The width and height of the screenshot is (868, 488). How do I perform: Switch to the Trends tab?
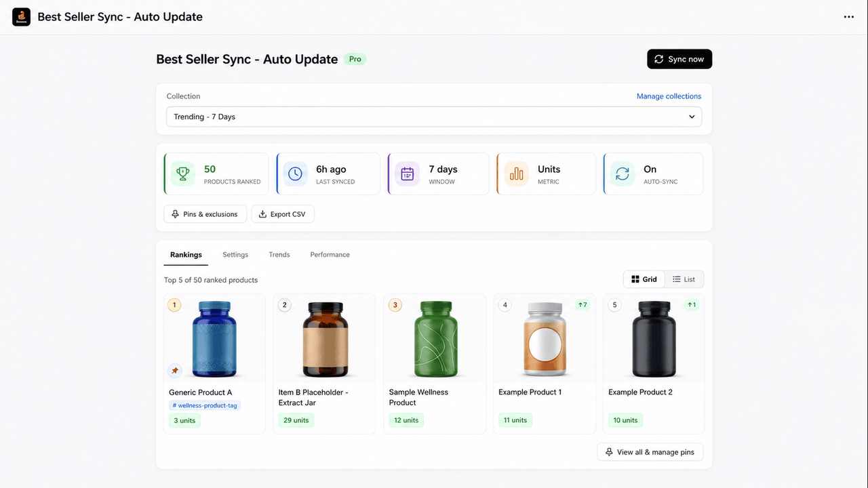pos(279,255)
